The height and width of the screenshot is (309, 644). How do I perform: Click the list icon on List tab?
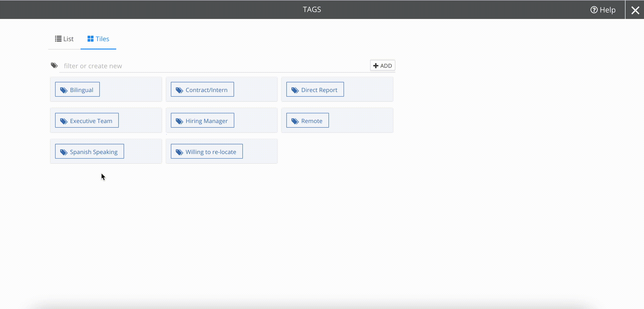tap(58, 39)
